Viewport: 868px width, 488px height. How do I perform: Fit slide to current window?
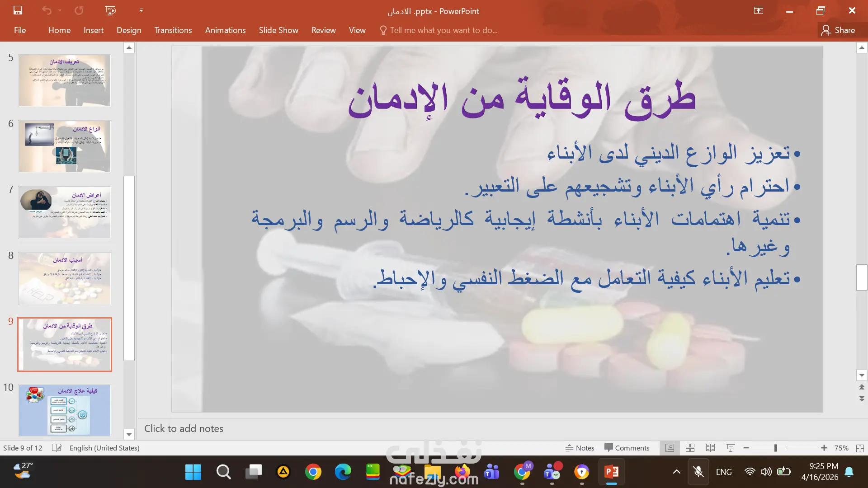coord(860,448)
